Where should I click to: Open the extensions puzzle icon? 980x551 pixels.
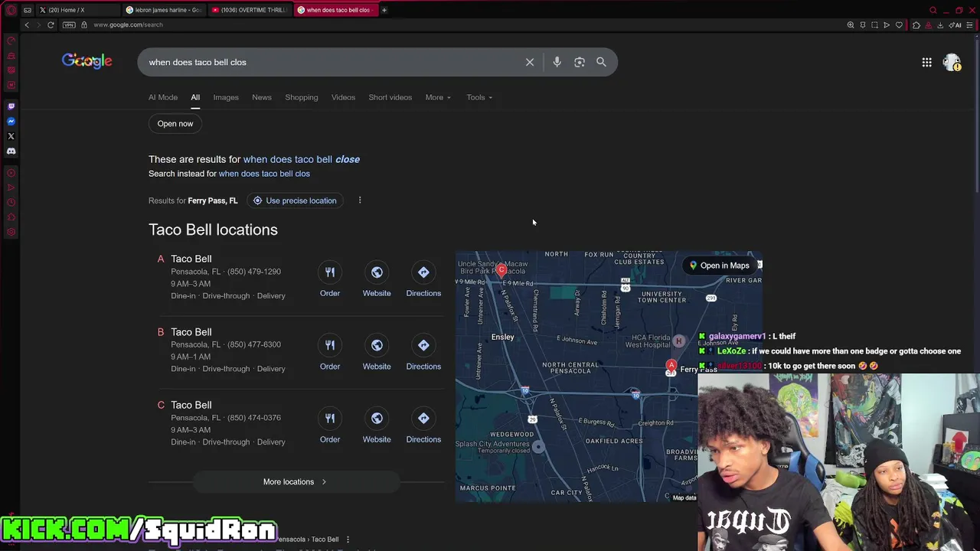click(916, 24)
